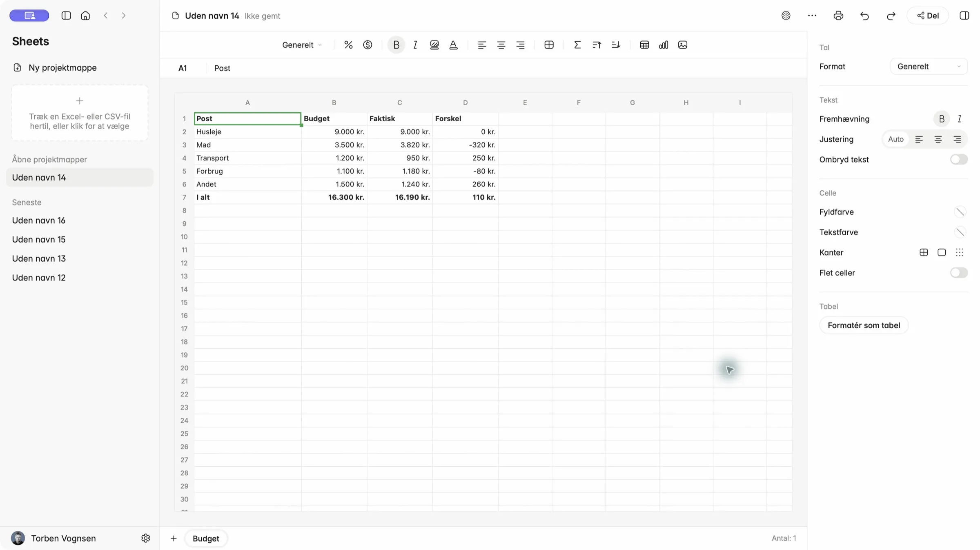The width and height of the screenshot is (980, 550).
Task: Sort descending using toolbar icon
Action: (616, 45)
